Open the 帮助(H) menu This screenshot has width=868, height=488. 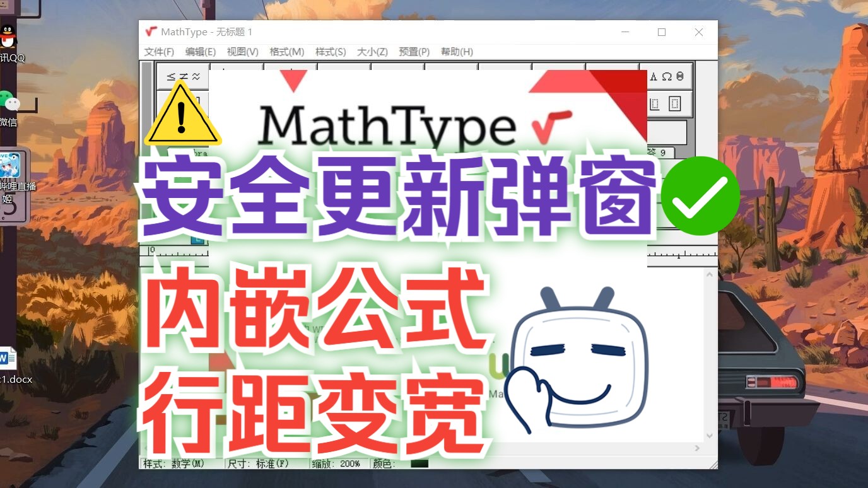pos(456,52)
